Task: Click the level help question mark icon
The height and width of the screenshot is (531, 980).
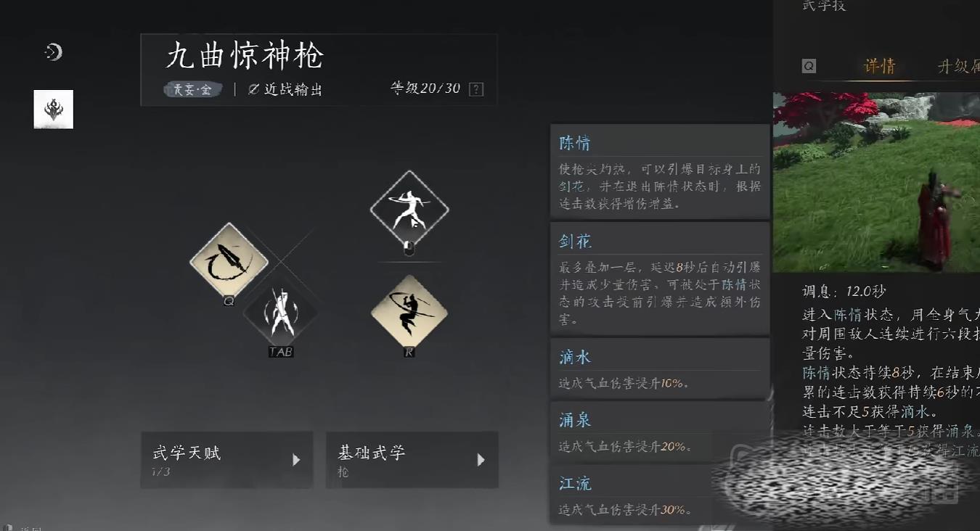Action: pyautogui.click(x=476, y=89)
